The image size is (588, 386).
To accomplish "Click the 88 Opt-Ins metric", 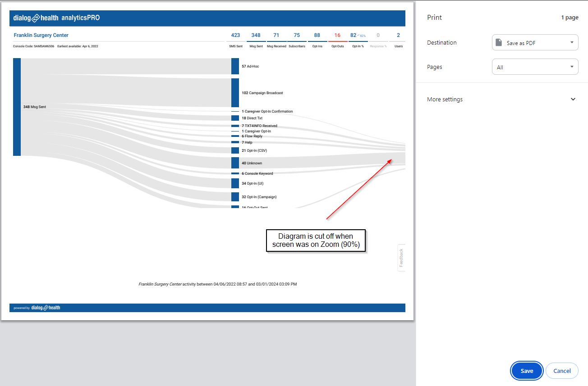I will pos(317,40).
